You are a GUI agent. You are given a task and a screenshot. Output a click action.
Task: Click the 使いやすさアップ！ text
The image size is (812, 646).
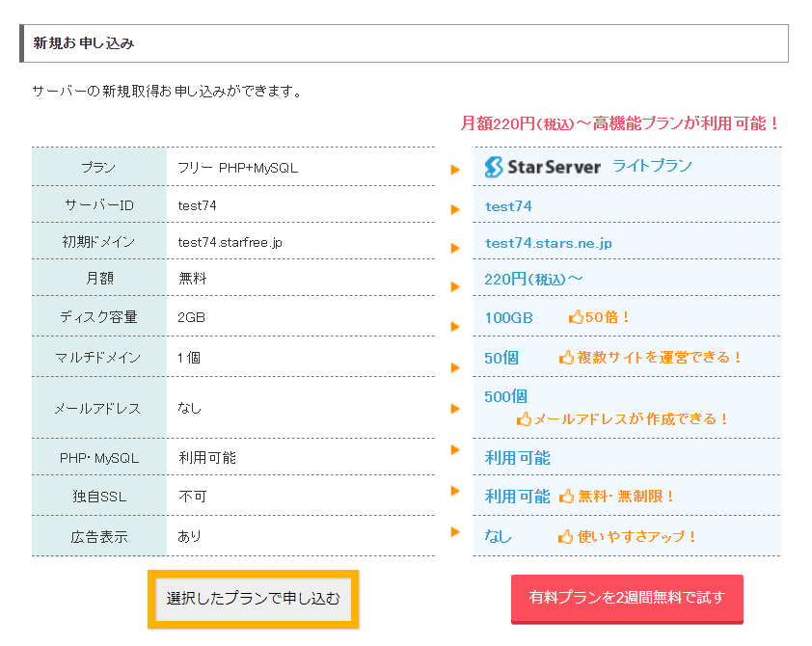636,536
